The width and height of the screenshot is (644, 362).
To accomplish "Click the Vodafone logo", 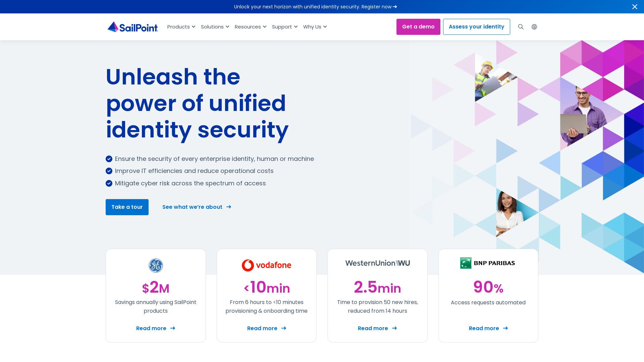I will pos(266,265).
